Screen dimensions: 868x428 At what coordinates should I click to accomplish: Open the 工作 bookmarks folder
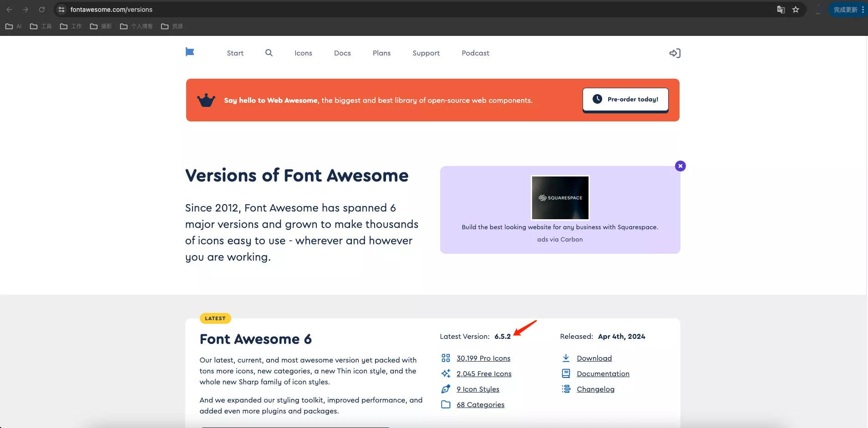coord(71,26)
